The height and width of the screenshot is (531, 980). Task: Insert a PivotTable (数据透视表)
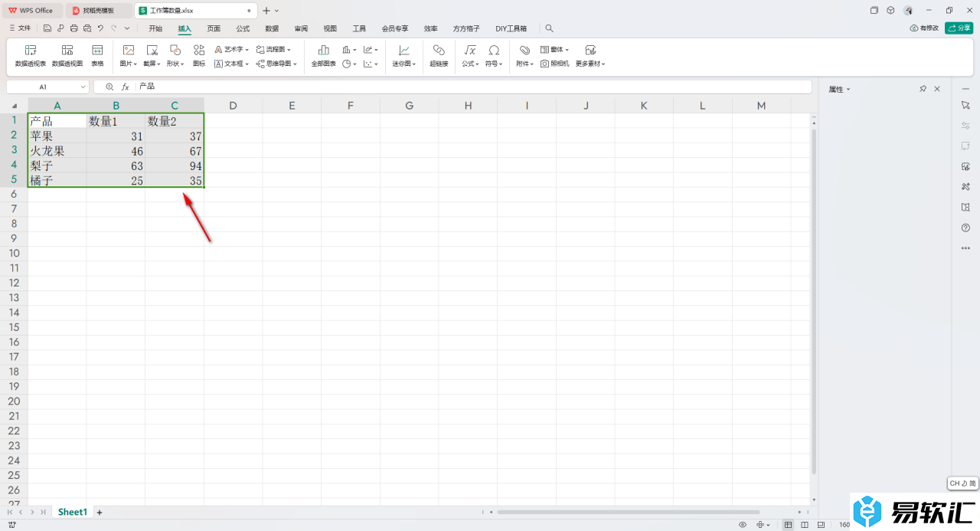(x=31, y=55)
